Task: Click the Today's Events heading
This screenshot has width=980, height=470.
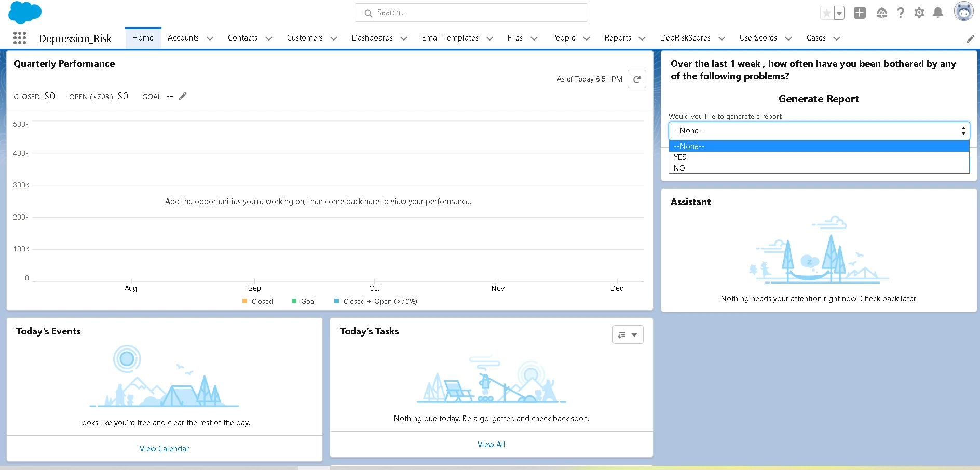Action: click(x=48, y=331)
